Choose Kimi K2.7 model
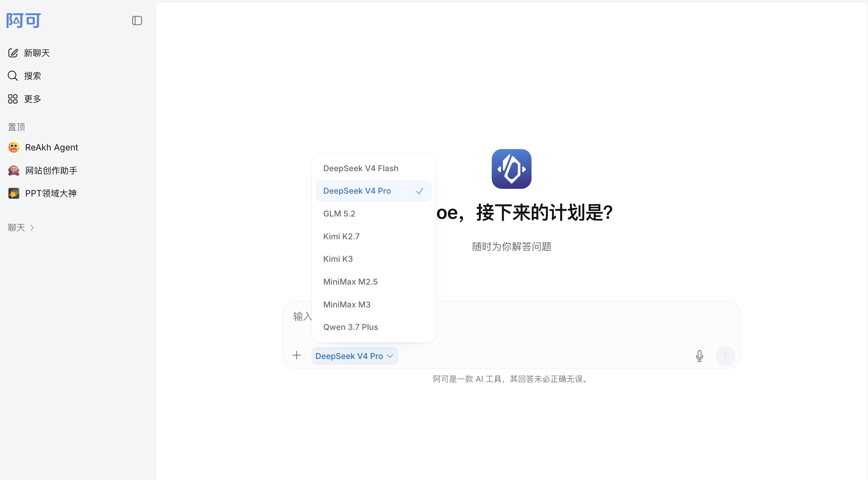 [x=374, y=237]
